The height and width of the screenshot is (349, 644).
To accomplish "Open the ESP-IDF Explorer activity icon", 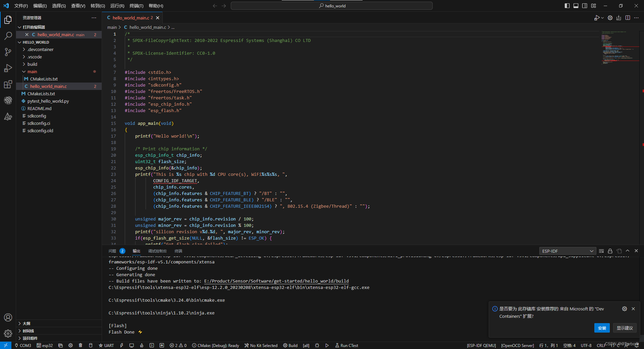I will [8, 100].
